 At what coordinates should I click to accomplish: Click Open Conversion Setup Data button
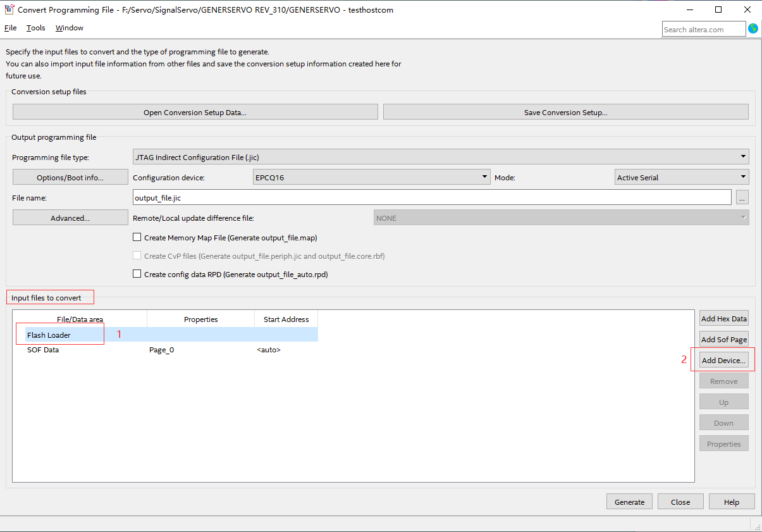(195, 112)
